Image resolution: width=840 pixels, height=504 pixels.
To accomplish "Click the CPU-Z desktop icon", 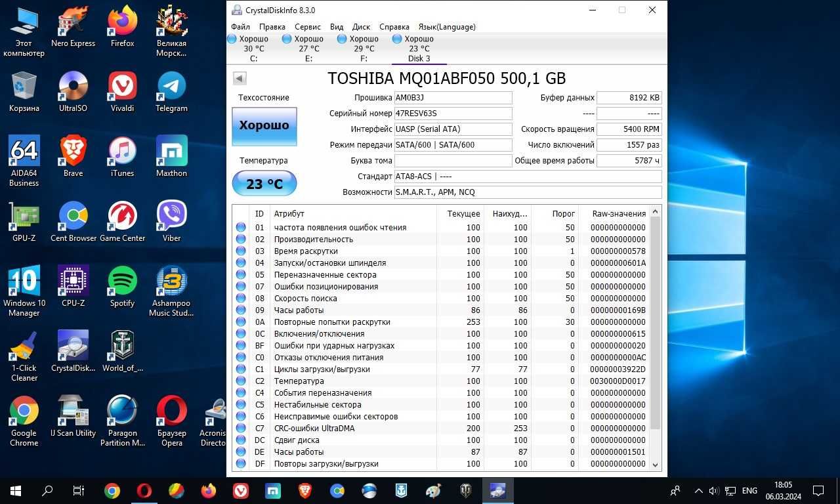I will click(73, 286).
